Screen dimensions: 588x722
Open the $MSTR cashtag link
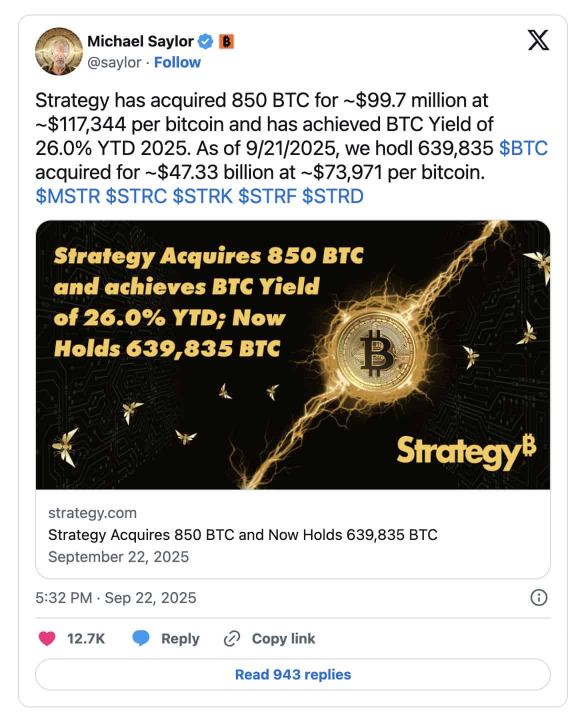(68, 196)
